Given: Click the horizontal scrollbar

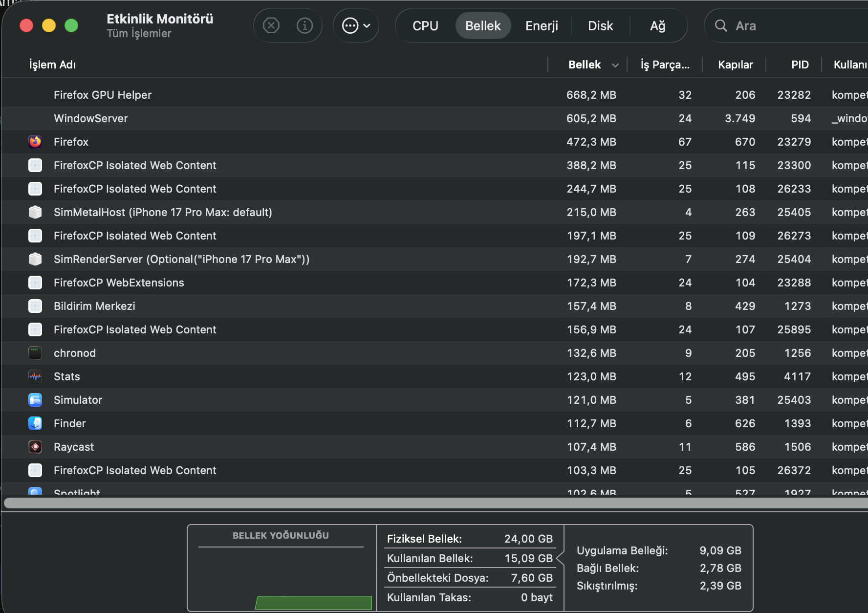Looking at the screenshot, I should tap(436, 503).
